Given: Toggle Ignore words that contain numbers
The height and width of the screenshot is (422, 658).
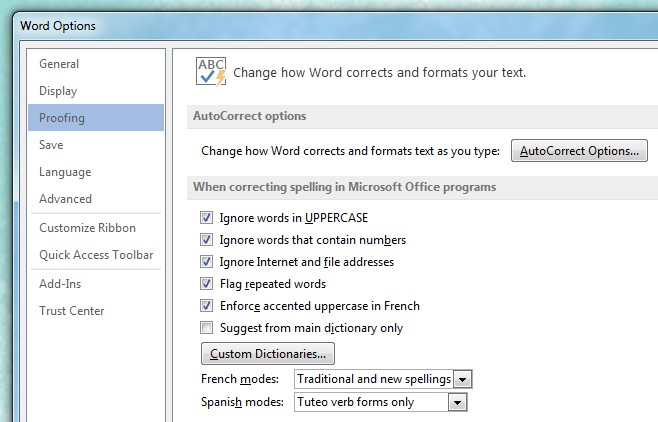Looking at the screenshot, I should (206, 240).
